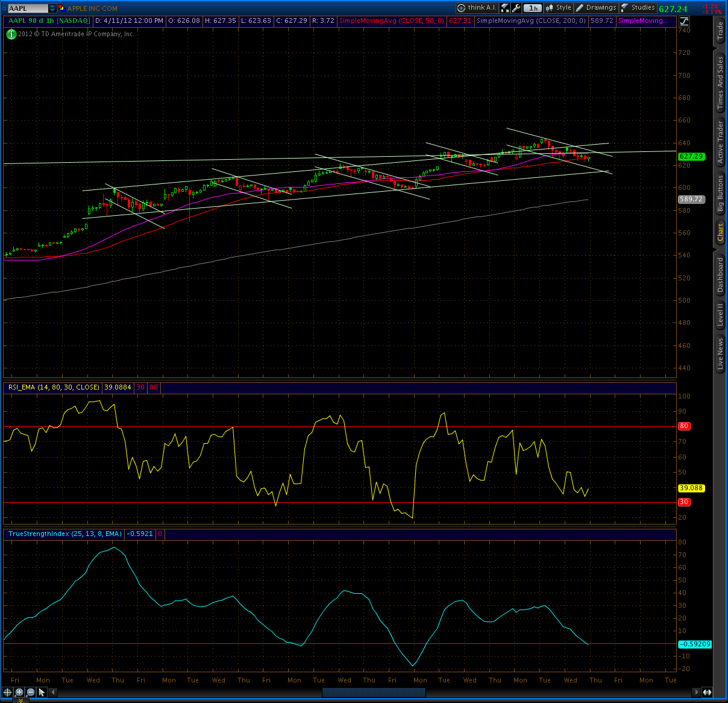Click the cyan -0.59209 TSI value bubble
The image size is (728, 703).
click(x=695, y=644)
